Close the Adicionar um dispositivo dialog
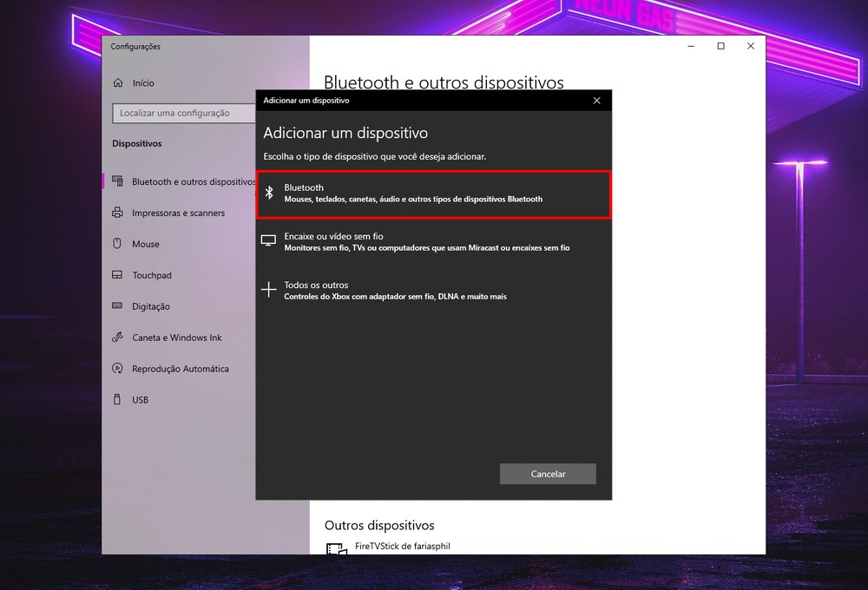The image size is (868, 590). 596,101
